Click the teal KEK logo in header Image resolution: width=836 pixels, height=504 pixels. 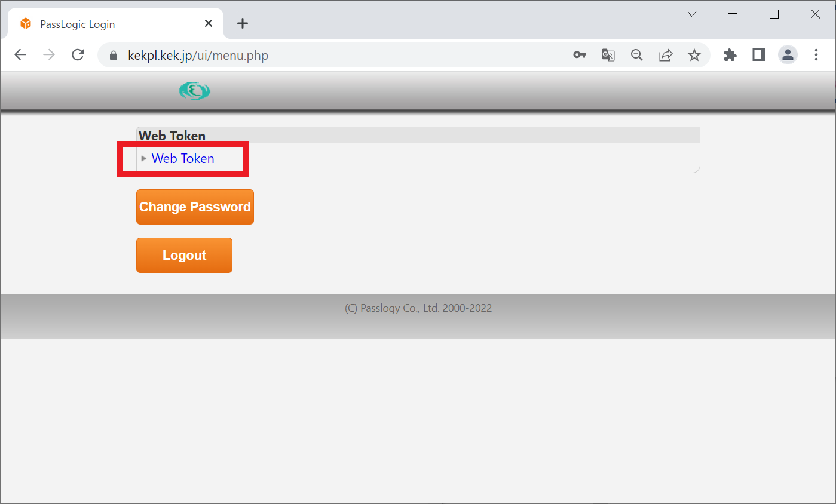point(195,91)
